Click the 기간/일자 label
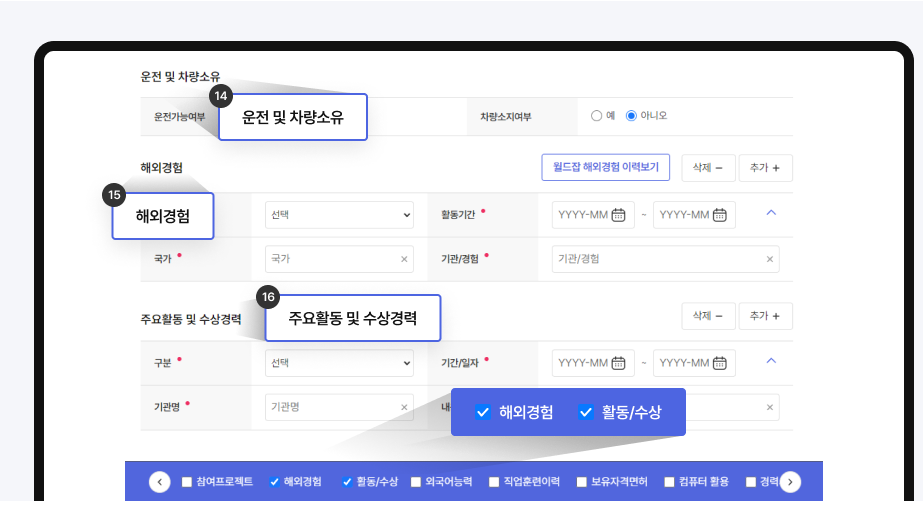The height and width of the screenshot is (518, 923). (x=460, y=363)
